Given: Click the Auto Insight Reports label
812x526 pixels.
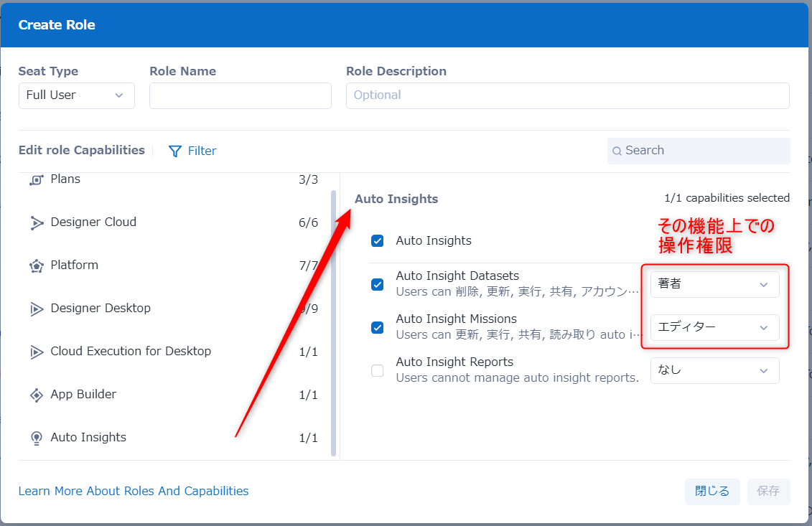Looking at the screenshot, I should coord(454,362).
